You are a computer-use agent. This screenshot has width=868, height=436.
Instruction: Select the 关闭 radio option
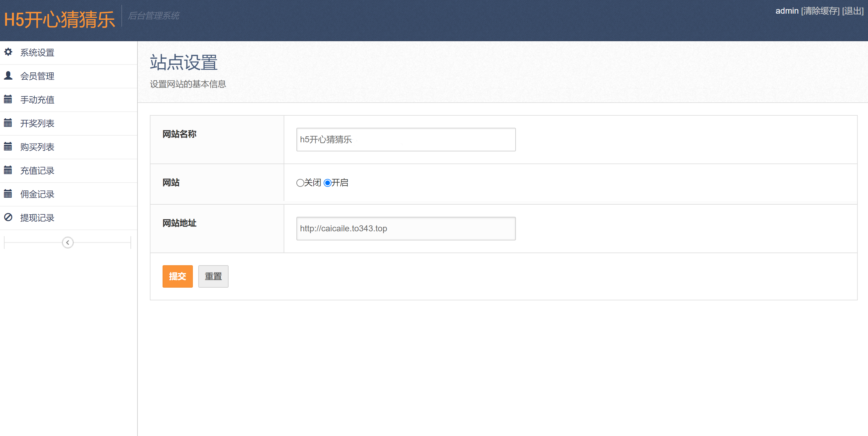[x=300, y=183]
